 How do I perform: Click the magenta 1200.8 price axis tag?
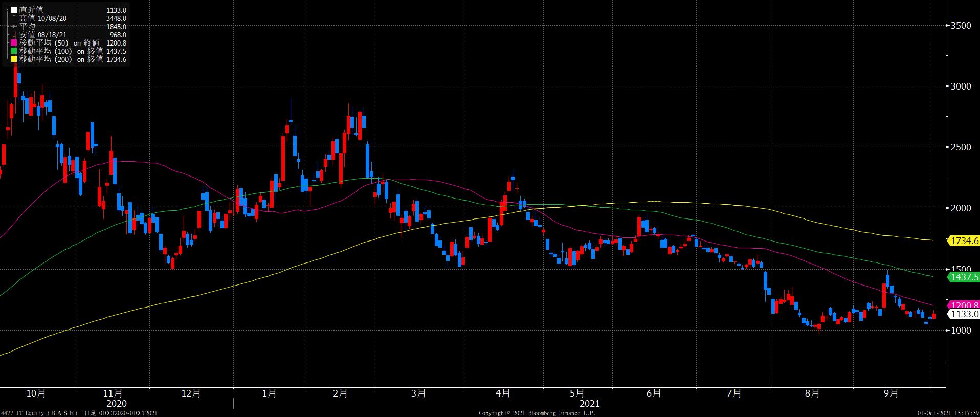(x=963, y=305)
